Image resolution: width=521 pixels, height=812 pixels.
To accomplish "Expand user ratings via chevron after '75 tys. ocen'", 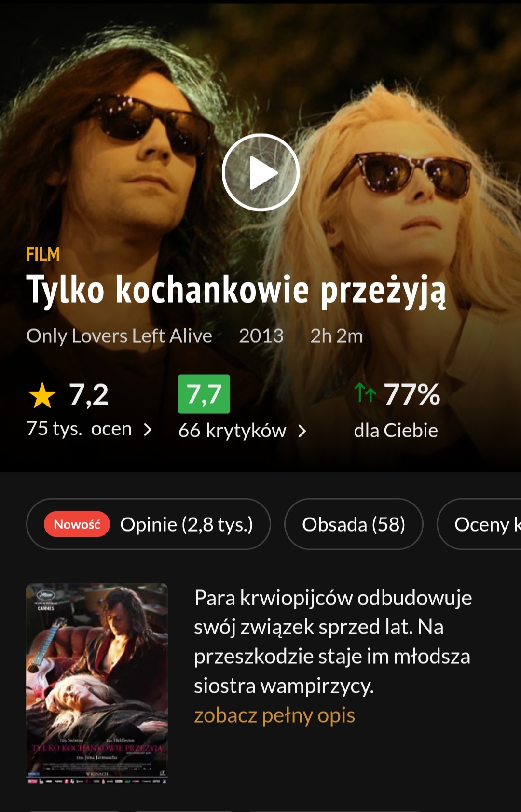I will click(148, 430).
